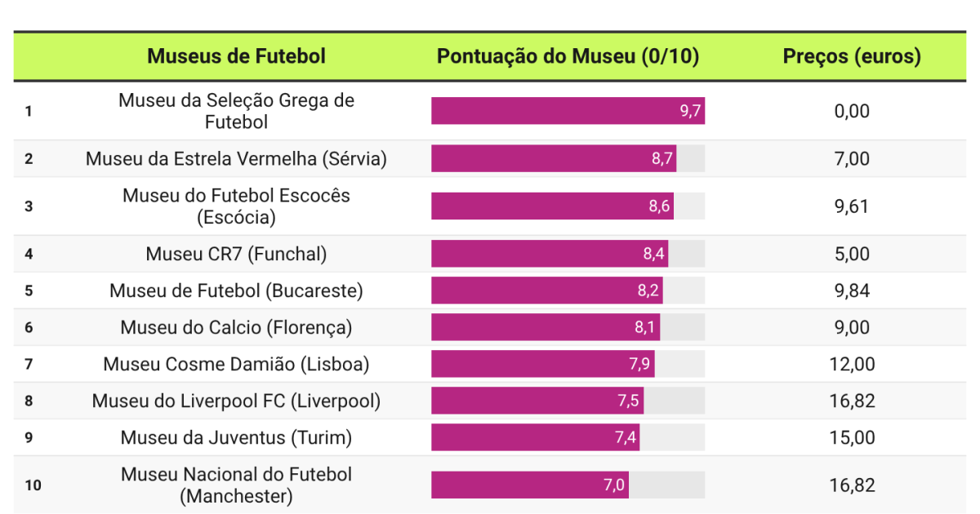The width and height of the screenshot is (980, 514).
Task: Click the 9,7 score bar
Action: click(x=568, y=111)
